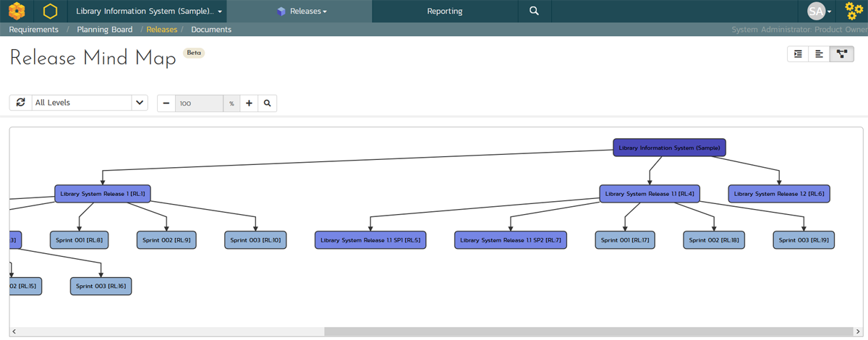Zoom out with the minus button

pyautogui.click(x=166, y=103)
